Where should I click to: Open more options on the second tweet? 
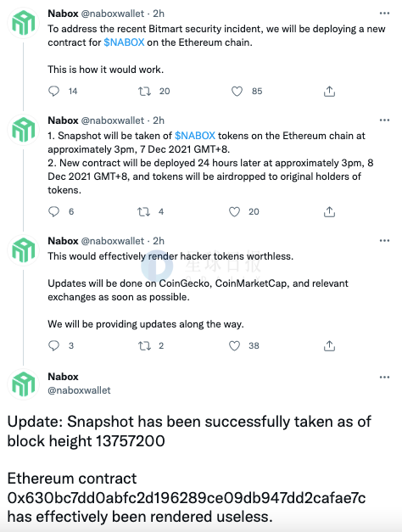click(384, 120)
